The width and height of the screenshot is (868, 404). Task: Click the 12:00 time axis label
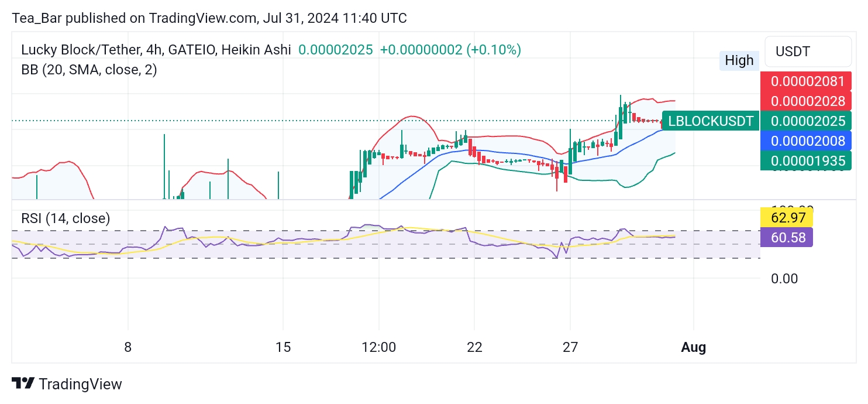[x=378, y=347]
